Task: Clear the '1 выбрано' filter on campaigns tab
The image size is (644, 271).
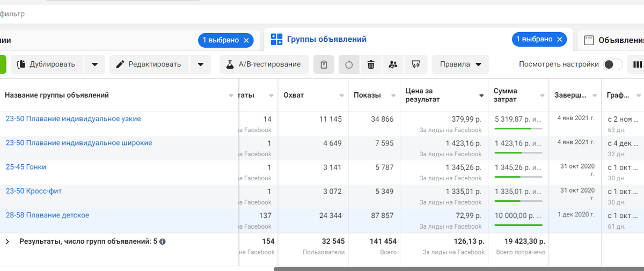Action: coord(246,40)
